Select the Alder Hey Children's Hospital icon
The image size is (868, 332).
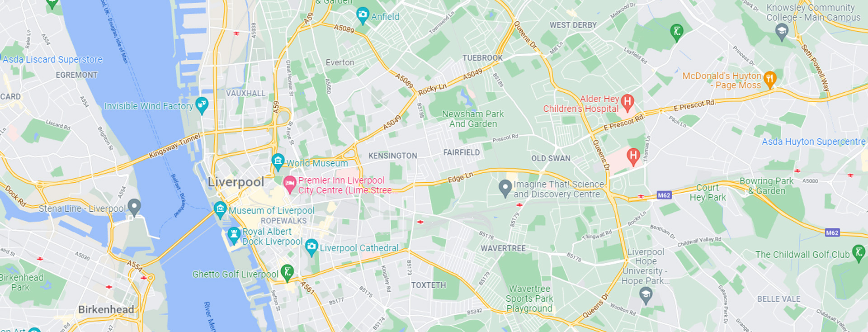point(627,103)
